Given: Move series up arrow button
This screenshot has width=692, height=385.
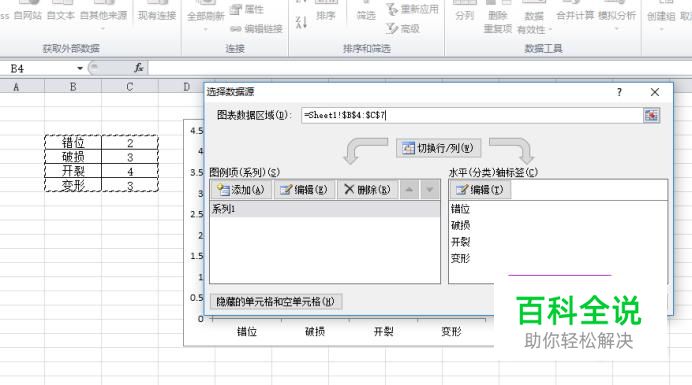Looking at the screenshot, I should tap(409, 190).
